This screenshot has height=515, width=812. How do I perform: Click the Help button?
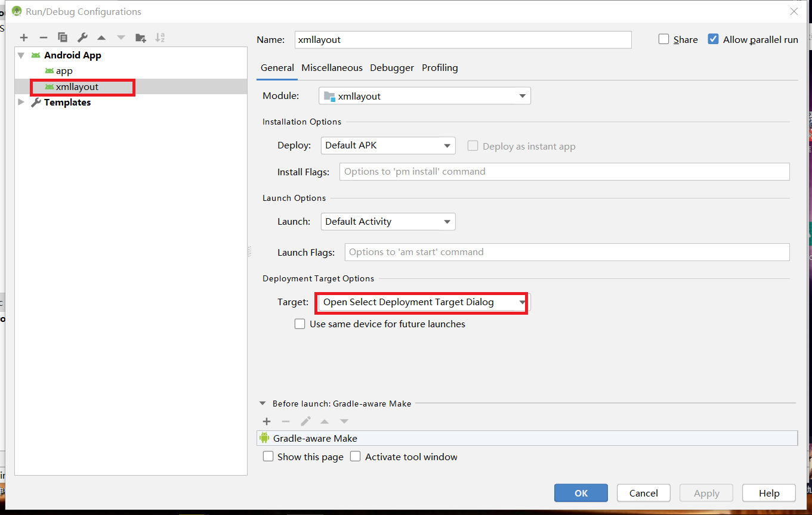tap(769, 493)
